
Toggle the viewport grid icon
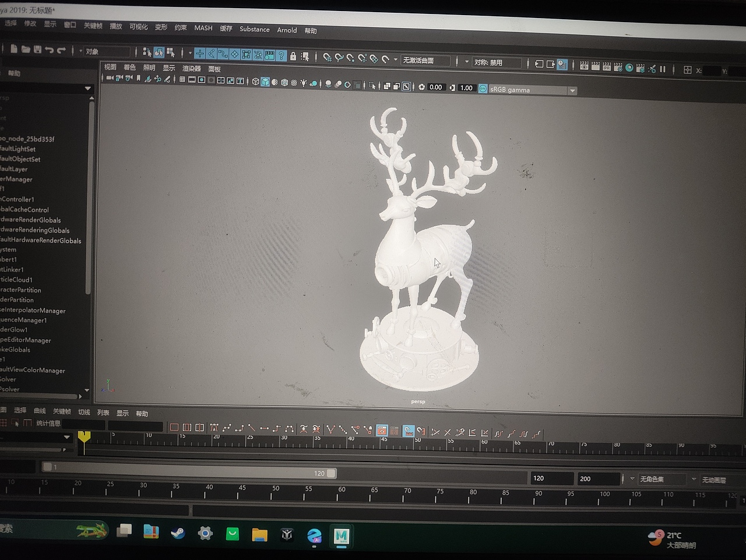pos(182,80)
